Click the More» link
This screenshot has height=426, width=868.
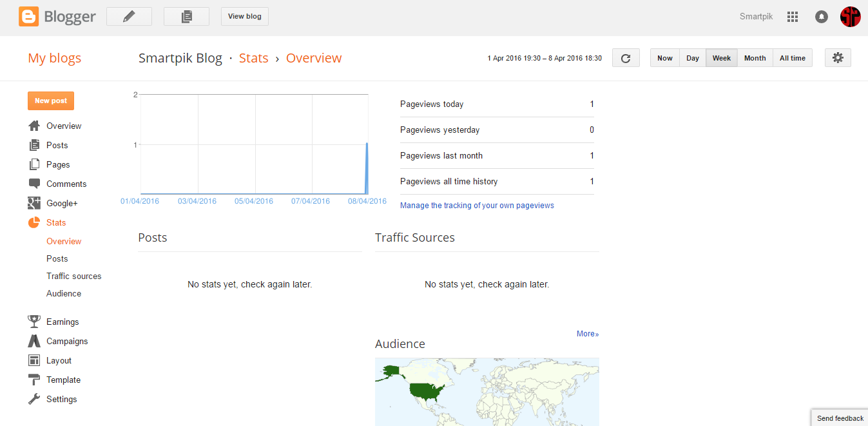(588, 334)
